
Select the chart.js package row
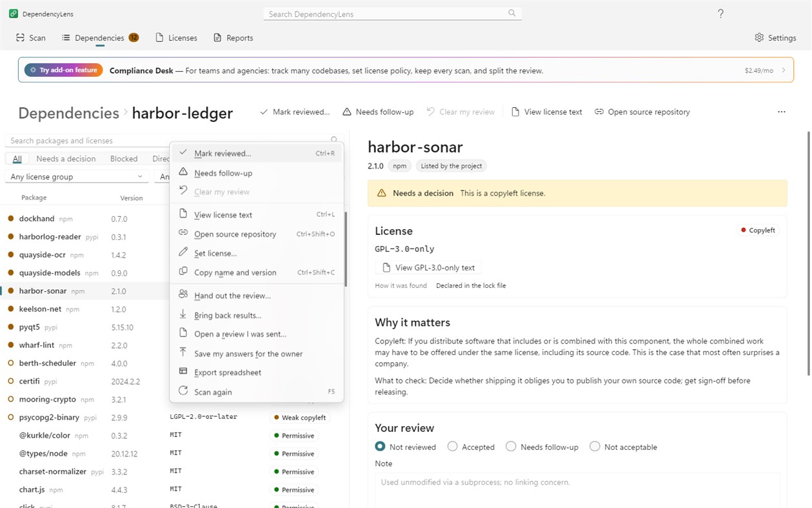tap(174, 490)
